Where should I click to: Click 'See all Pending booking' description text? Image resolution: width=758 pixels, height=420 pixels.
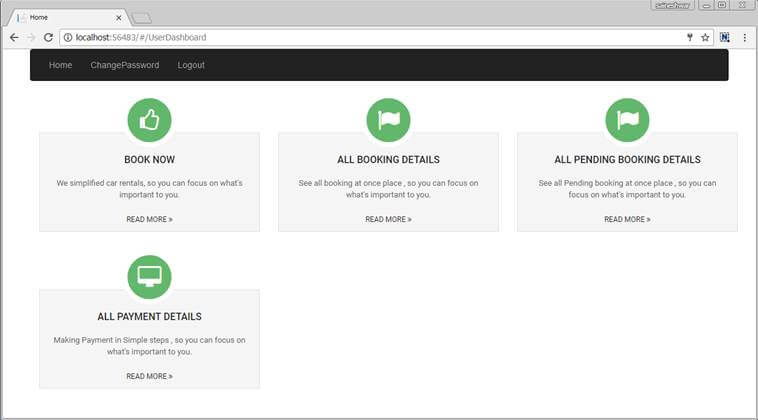627,189
